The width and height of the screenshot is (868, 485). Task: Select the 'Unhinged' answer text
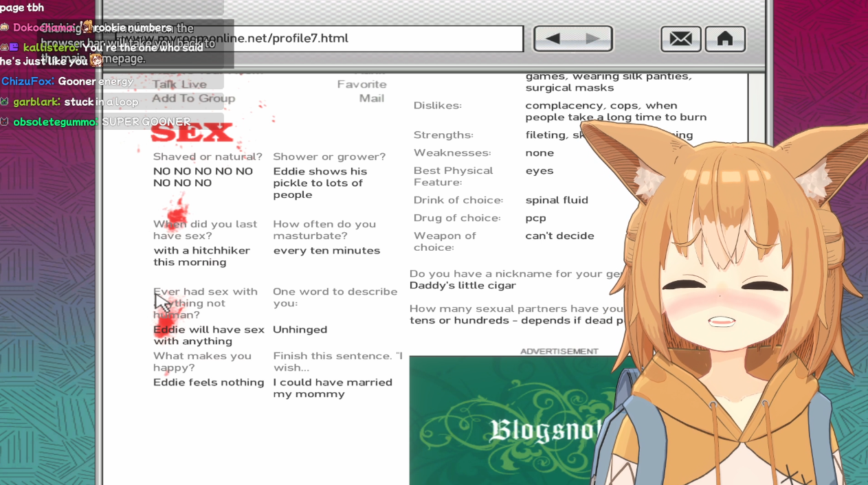300,330
